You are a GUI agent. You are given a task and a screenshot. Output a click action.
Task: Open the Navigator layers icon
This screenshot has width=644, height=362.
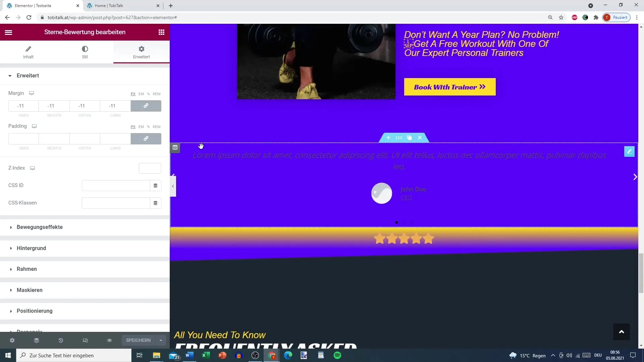click(37, 340)
